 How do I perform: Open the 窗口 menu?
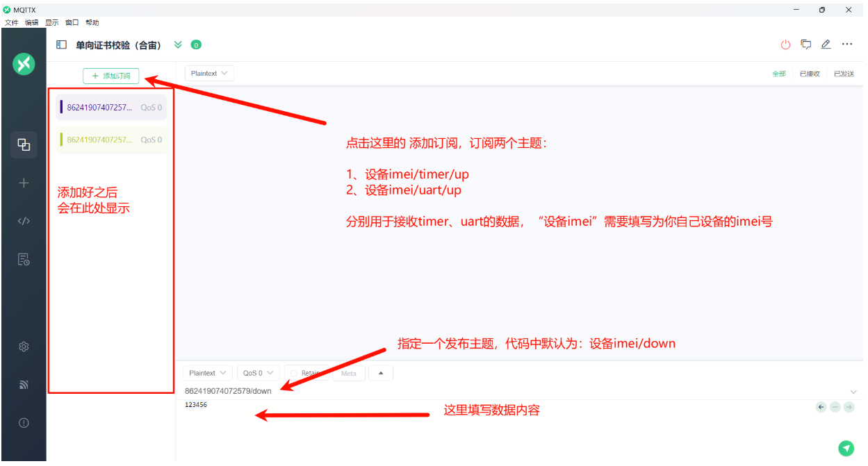(x=72, y=22)
